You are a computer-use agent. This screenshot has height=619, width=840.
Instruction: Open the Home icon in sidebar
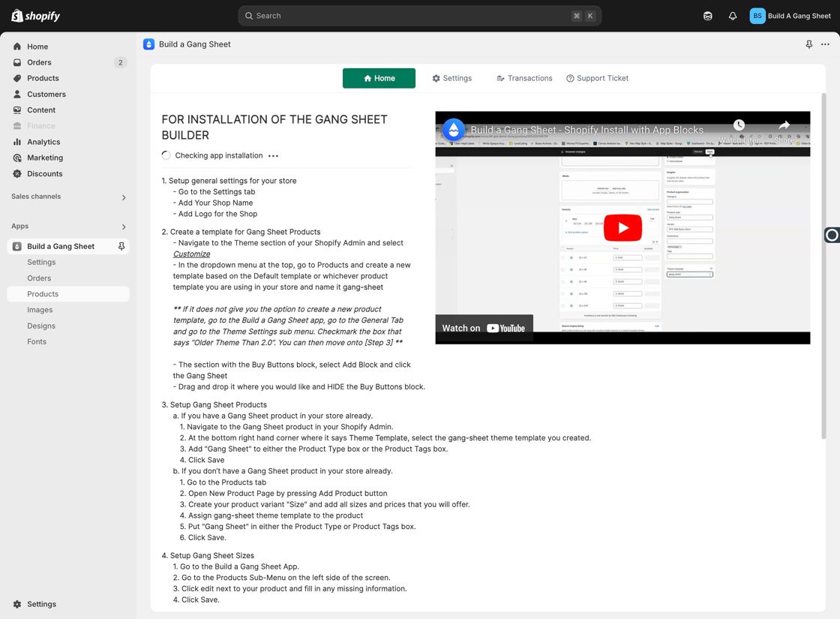[x=17, y=47]
